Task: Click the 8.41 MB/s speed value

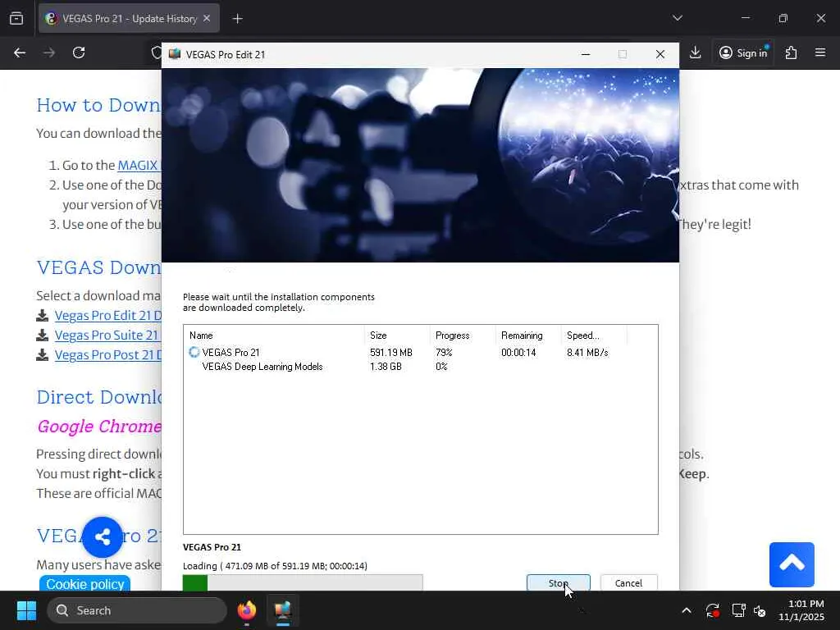Action: (x=587, y=353)
